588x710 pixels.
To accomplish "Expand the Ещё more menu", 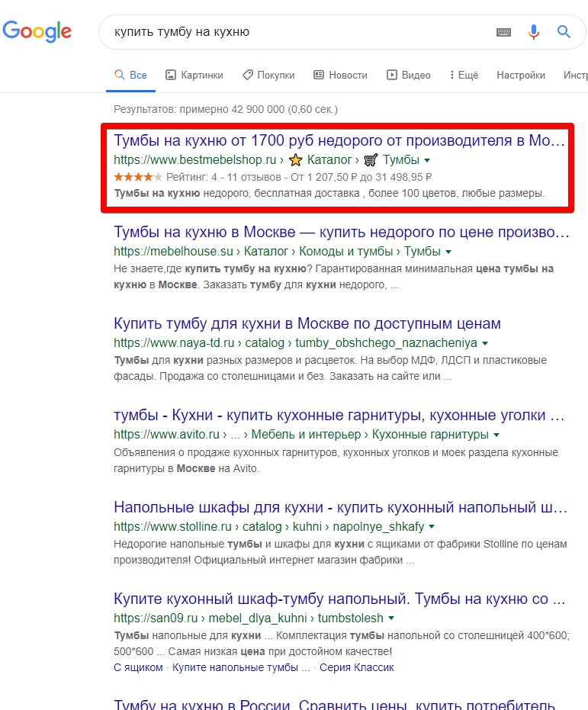I will click(x=464, y=75).
